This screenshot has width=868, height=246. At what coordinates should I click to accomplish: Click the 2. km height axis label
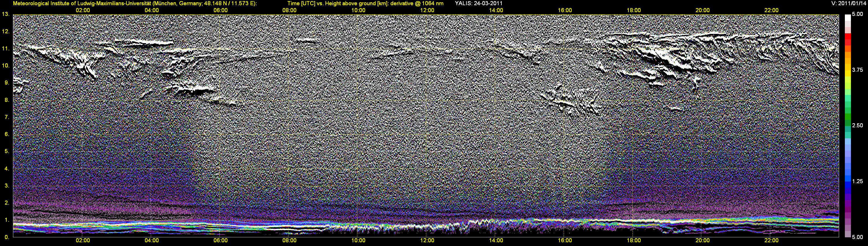(x=6, y=203)
